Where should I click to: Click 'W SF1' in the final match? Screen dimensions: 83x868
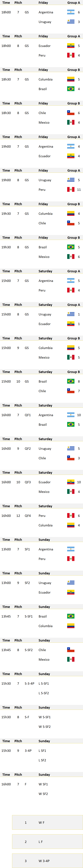(x=43, y=784)
